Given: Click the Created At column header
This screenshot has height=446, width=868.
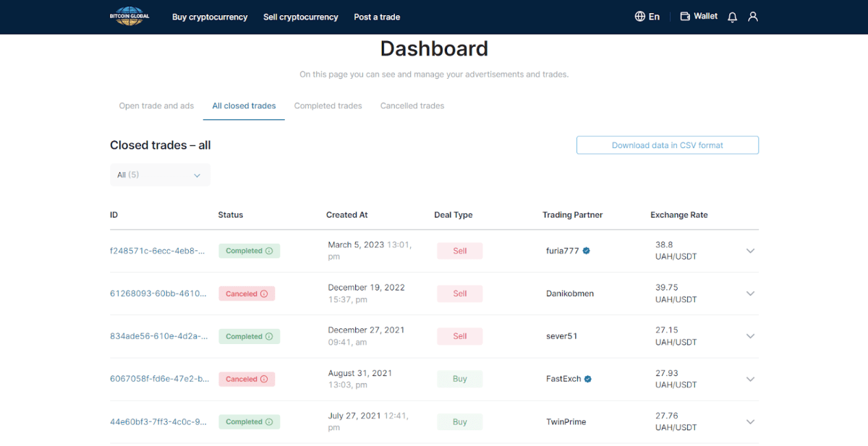Looking at the screenshot, I should pos(347,215).
